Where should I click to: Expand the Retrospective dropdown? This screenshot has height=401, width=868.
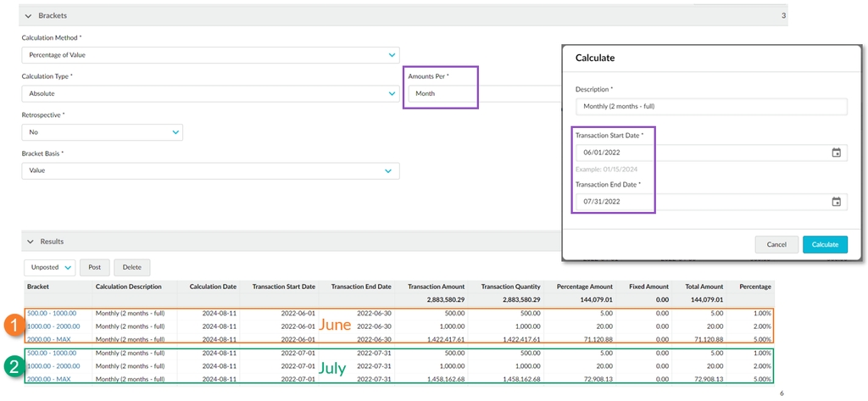tap(175, 132)
